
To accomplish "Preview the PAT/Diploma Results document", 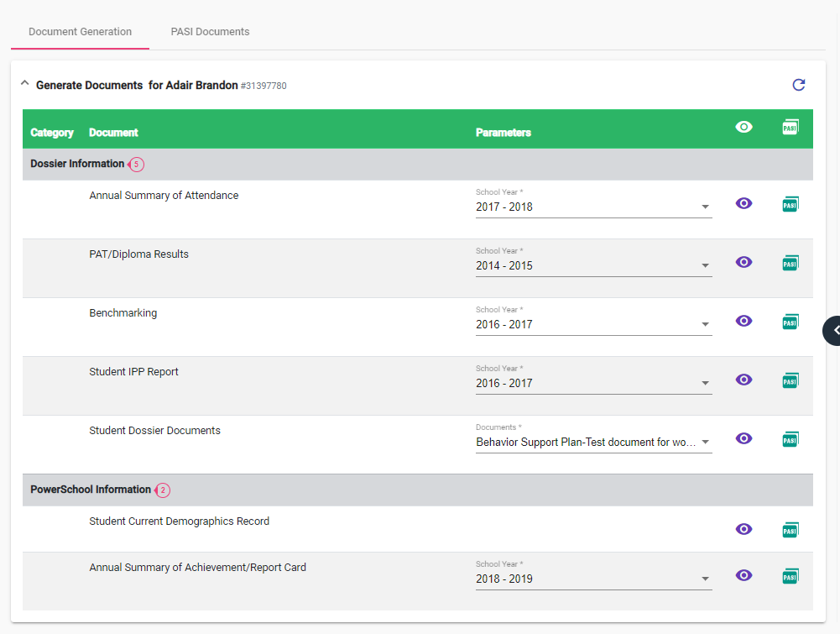I will click(743, 262).
